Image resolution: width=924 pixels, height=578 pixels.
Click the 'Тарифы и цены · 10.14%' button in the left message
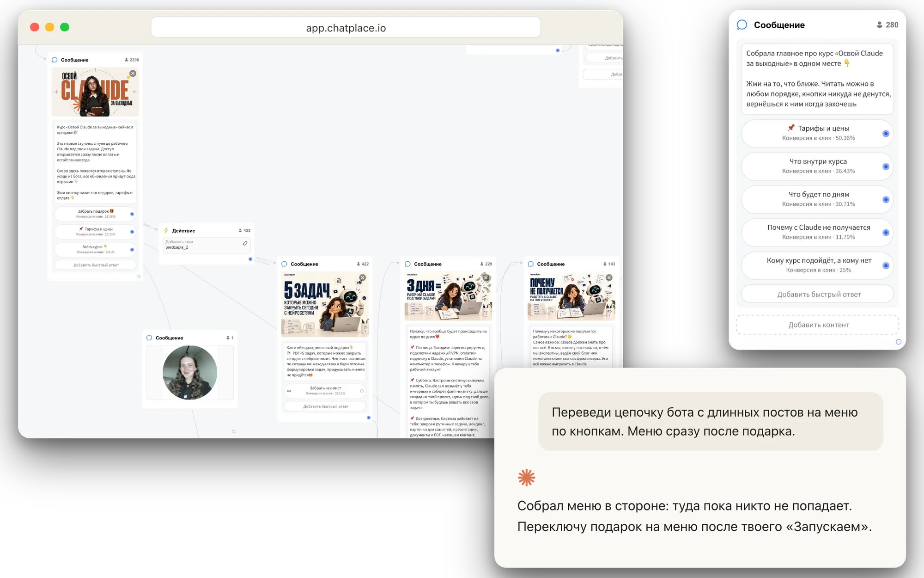(x=95, y=232)
